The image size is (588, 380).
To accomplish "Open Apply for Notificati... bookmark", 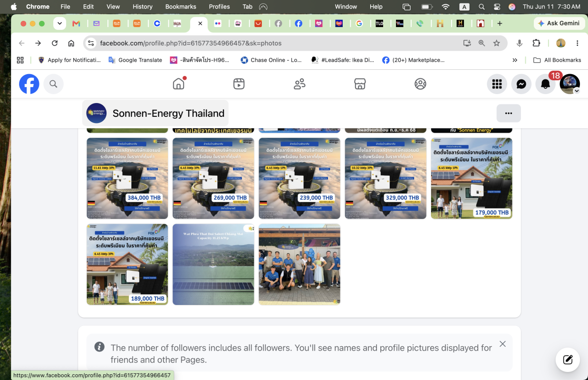I will (x=69, y=60).
